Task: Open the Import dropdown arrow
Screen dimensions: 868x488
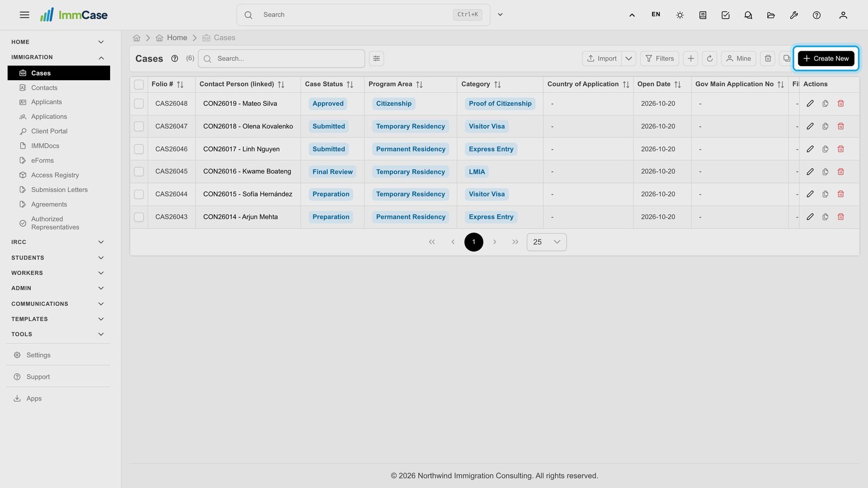Action: click(629, 59)
